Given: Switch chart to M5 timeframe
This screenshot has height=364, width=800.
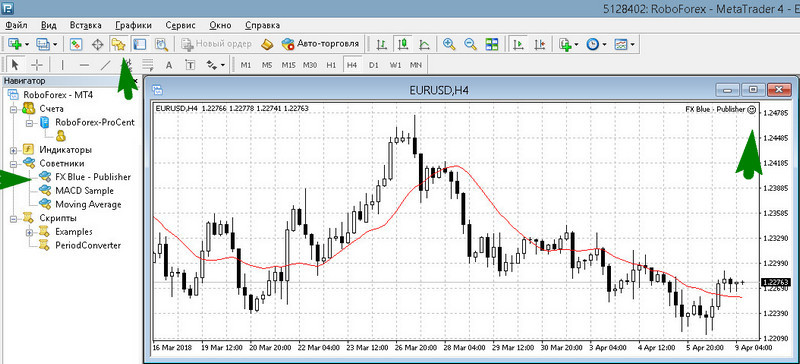Looking at the screenshot, I should click(x=267, y=65).
